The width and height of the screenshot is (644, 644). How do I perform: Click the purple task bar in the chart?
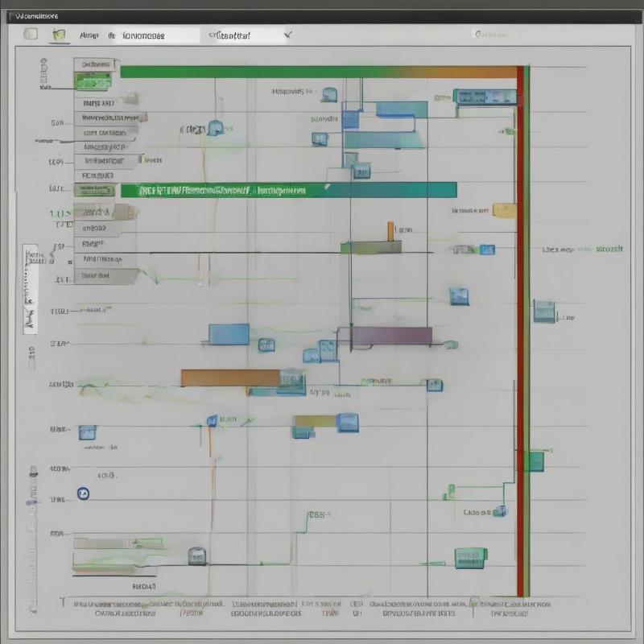tap(391, 336)
